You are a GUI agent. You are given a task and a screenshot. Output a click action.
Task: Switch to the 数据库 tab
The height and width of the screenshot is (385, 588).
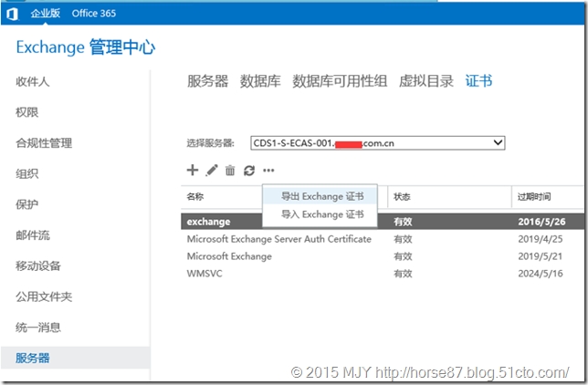point(260,81)
